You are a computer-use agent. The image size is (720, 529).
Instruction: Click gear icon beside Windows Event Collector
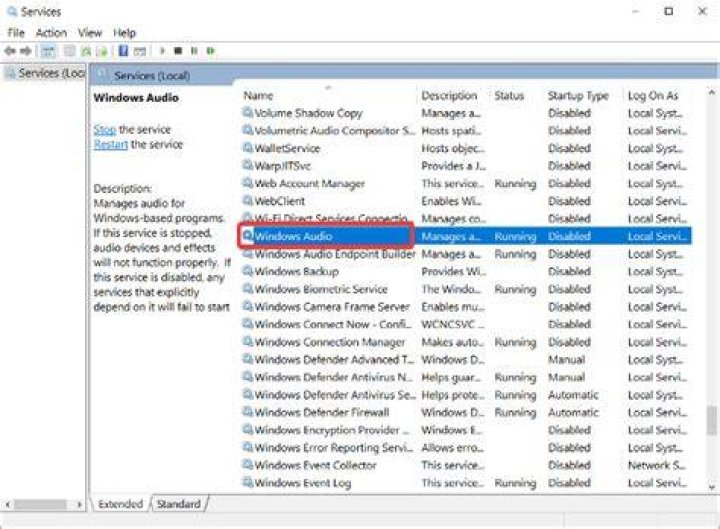point(248,465)
